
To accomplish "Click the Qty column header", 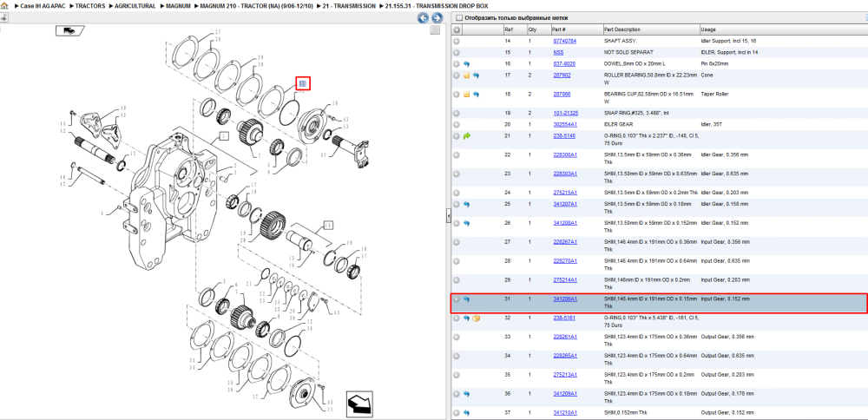I will point(538,30).
